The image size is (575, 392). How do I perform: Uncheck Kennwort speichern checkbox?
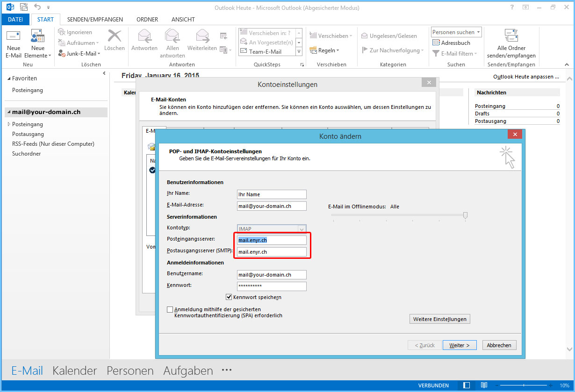click(x=229, y=297)
